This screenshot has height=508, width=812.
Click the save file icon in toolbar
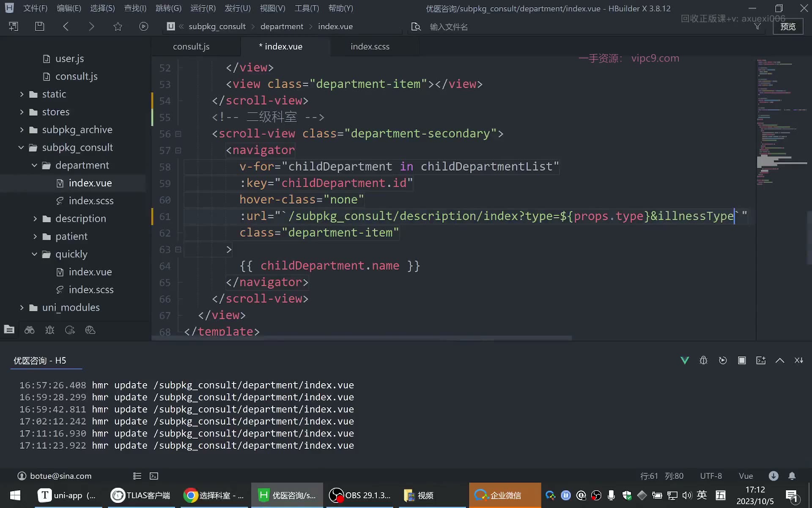point(39,26)
